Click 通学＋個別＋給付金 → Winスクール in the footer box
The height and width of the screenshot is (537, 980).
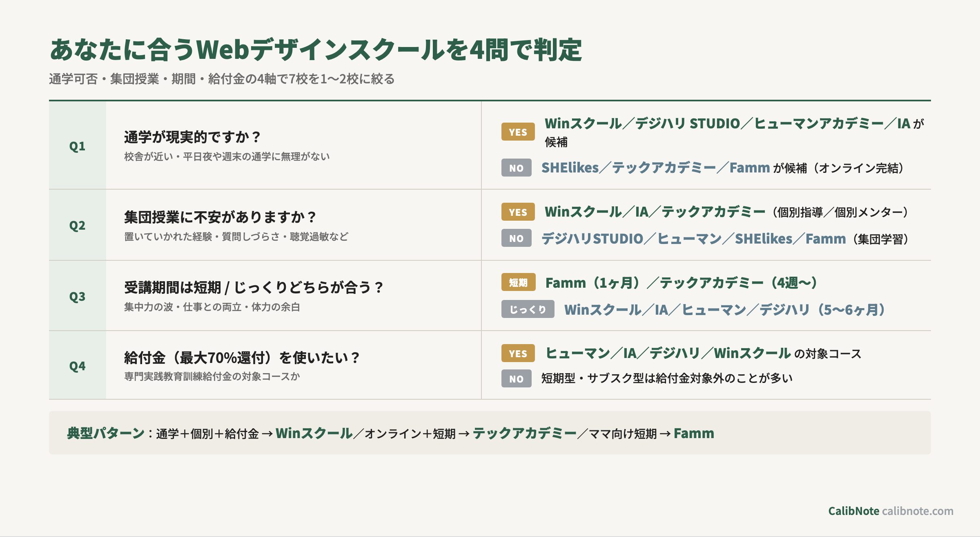[254, 433]
